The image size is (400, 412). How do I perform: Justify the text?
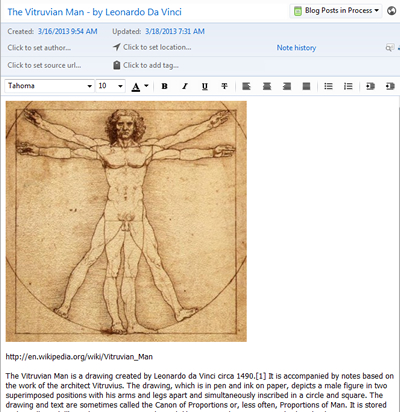(306, 86)
